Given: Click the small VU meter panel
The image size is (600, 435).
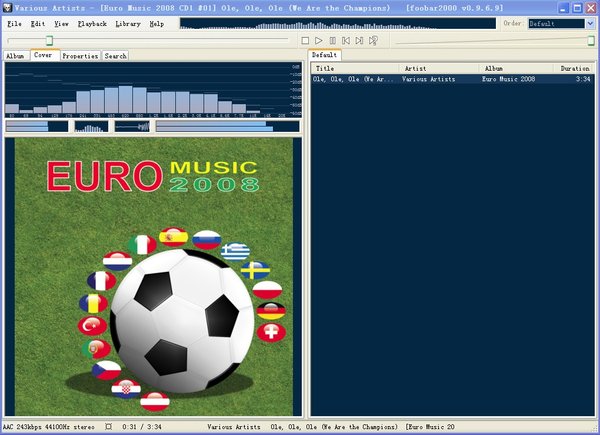Looking at the screenshot, I should 37,126.
